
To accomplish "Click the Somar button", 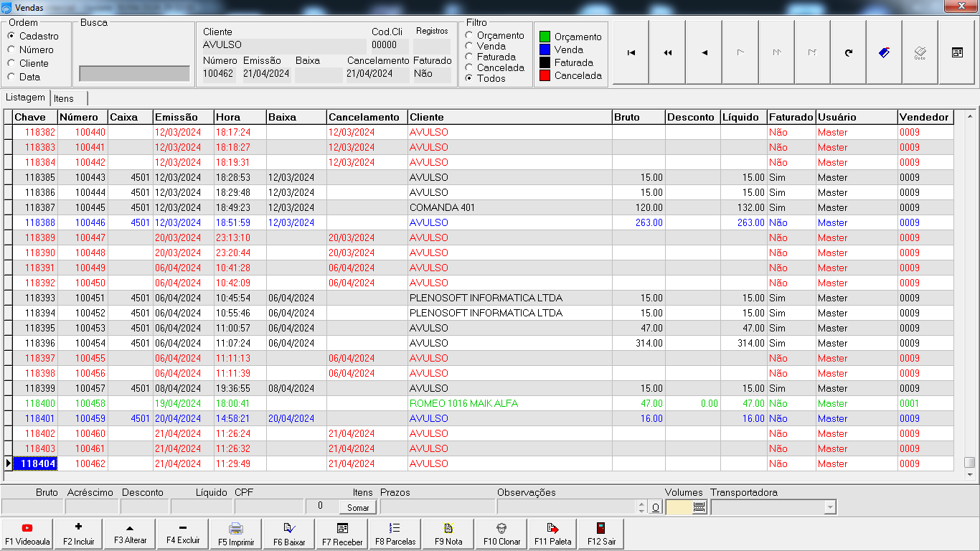I will click(358, 507).
